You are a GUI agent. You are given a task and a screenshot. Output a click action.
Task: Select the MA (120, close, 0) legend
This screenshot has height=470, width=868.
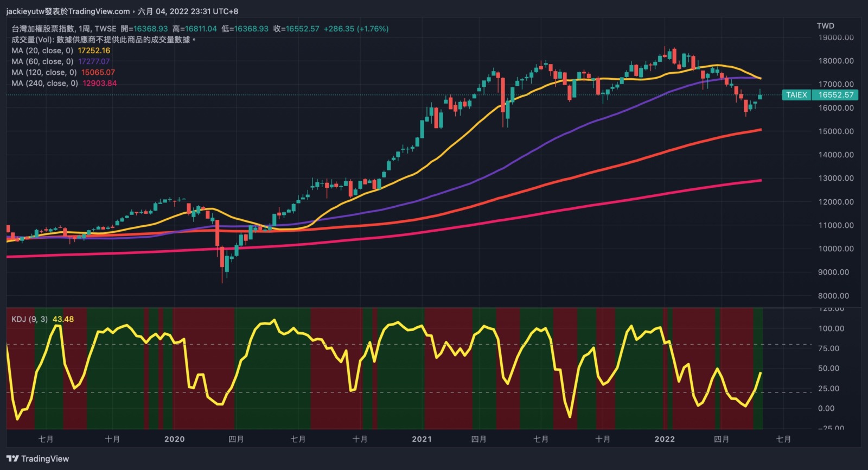44,72
